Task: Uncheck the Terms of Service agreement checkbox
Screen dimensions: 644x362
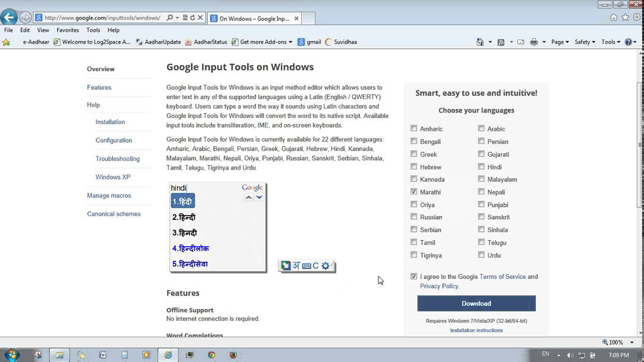Action: pos(414,276)
